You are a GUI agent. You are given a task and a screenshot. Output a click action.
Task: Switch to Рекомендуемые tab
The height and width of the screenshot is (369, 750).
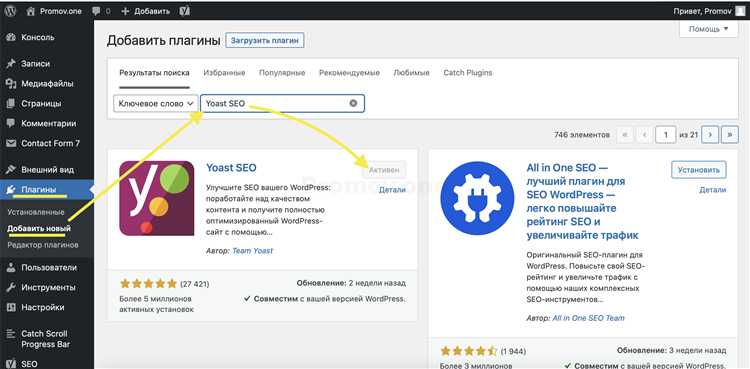[x=349, y=73]
